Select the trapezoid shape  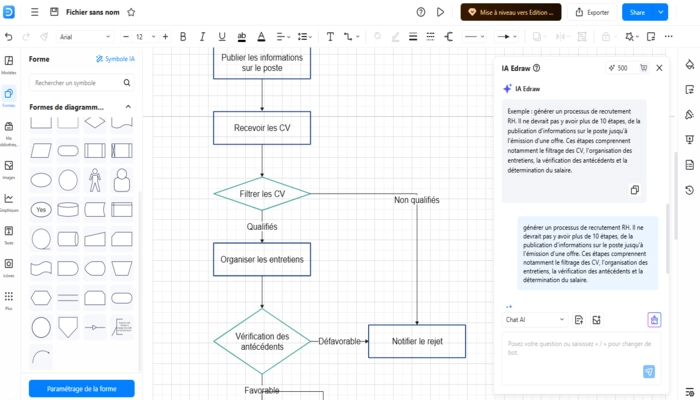point(121,268)
